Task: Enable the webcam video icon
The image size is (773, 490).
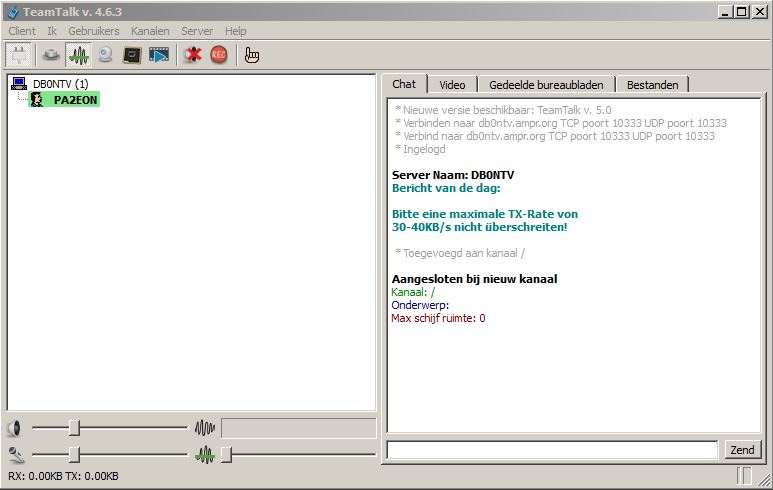Action: [x=105, y=55]
